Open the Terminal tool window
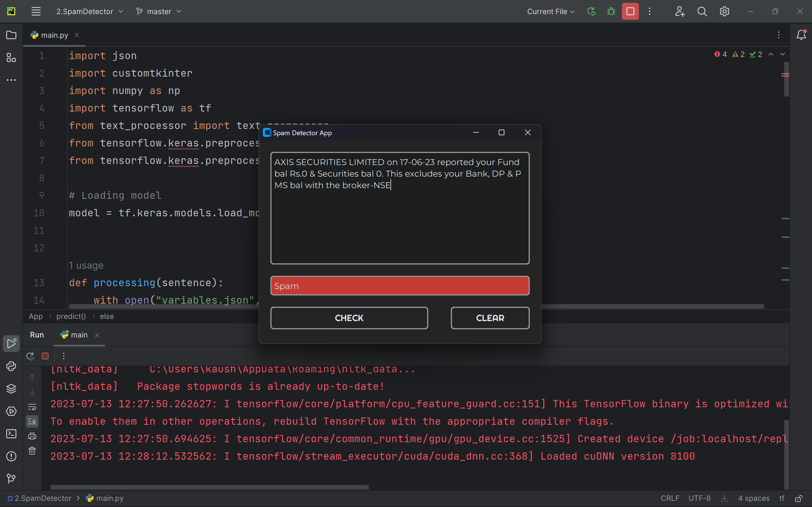This screenshot has width=812, height=507. [11, 434]
